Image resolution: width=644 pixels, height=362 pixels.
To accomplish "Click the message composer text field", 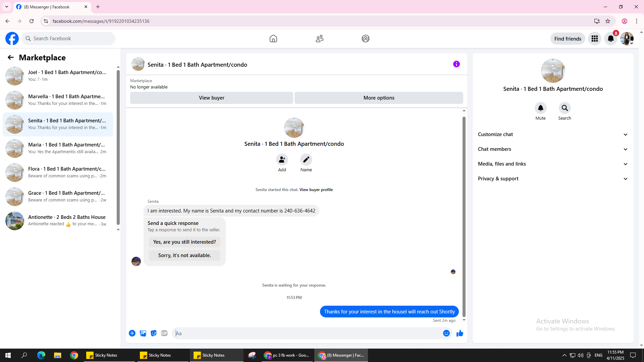I will (307, 333).
